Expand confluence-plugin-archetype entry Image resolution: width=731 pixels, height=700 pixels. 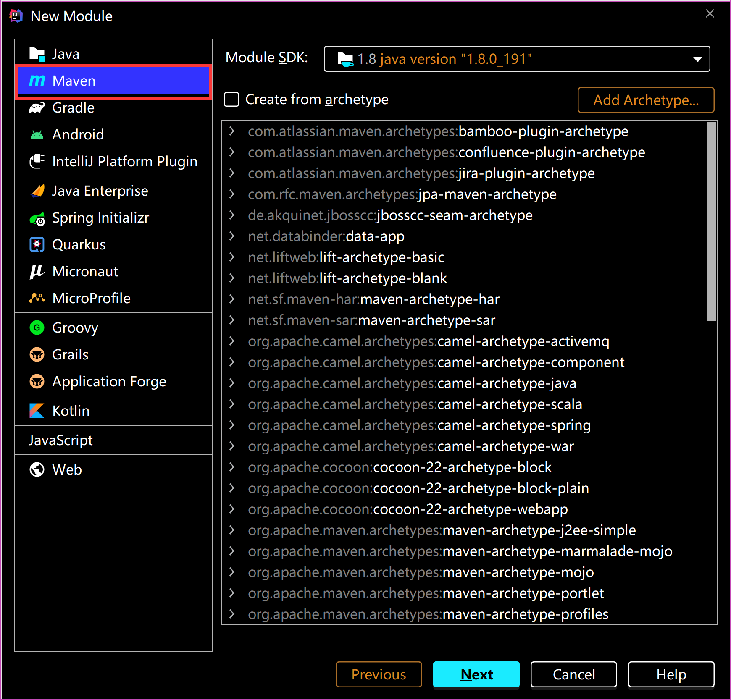tap(231, 152)
